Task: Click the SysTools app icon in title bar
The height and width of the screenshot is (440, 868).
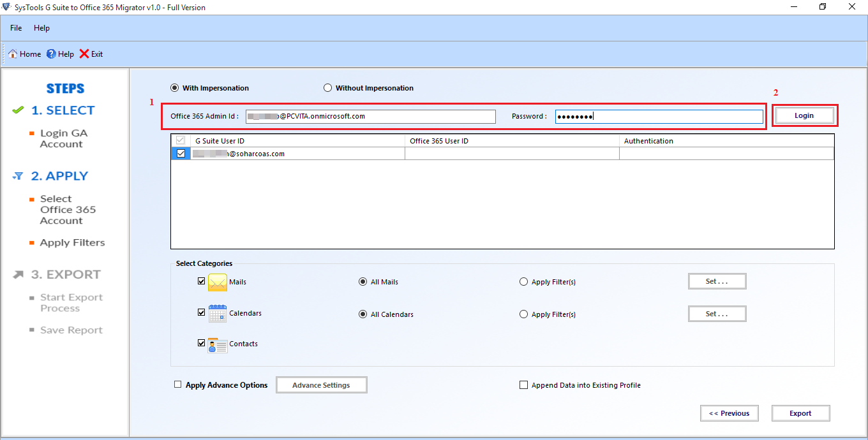Action: tap(6, 7)
